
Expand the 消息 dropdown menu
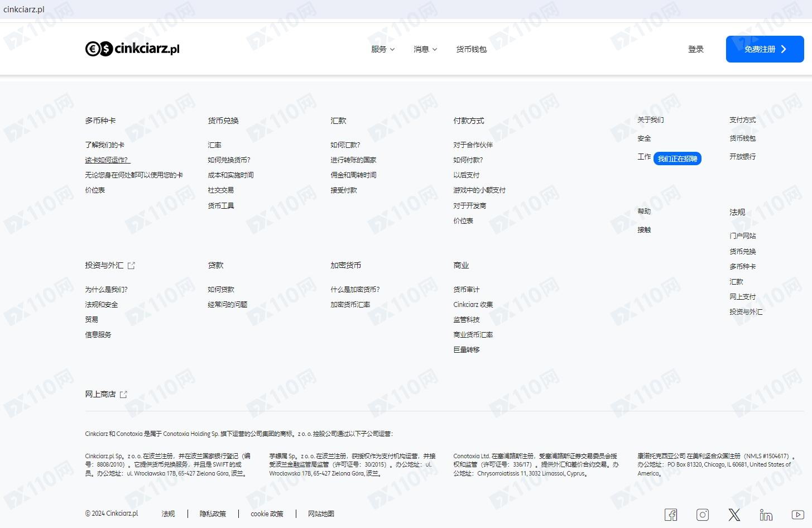425,49
